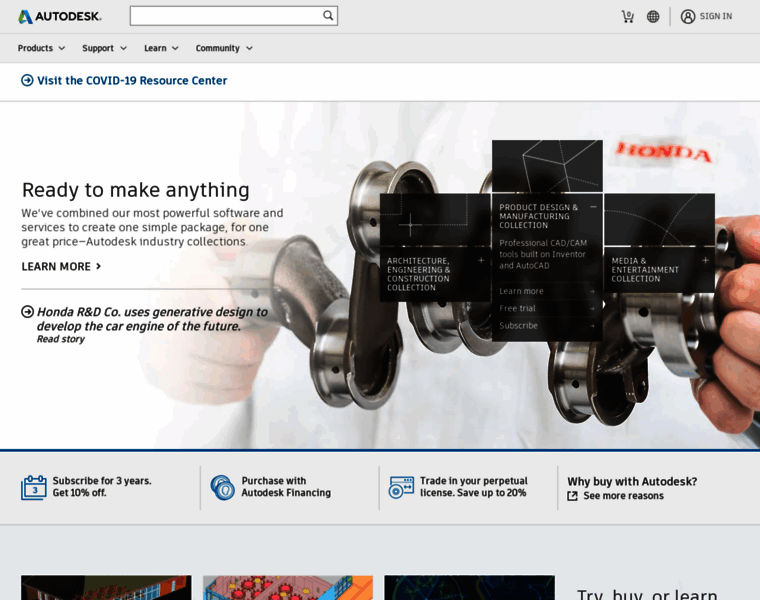Click Why buy with Autodesk? heading
760x600 pixels.
pos(632,481)
